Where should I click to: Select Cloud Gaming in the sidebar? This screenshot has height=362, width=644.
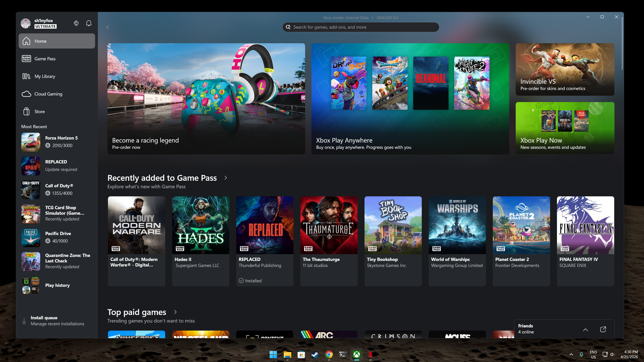pos(48,94)
